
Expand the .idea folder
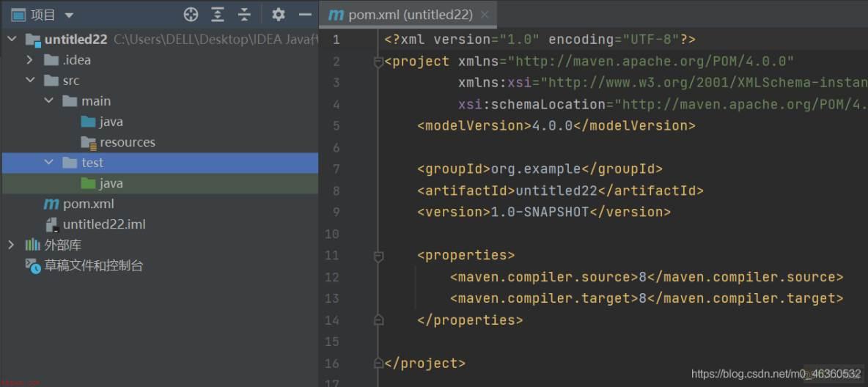[30, 60]
